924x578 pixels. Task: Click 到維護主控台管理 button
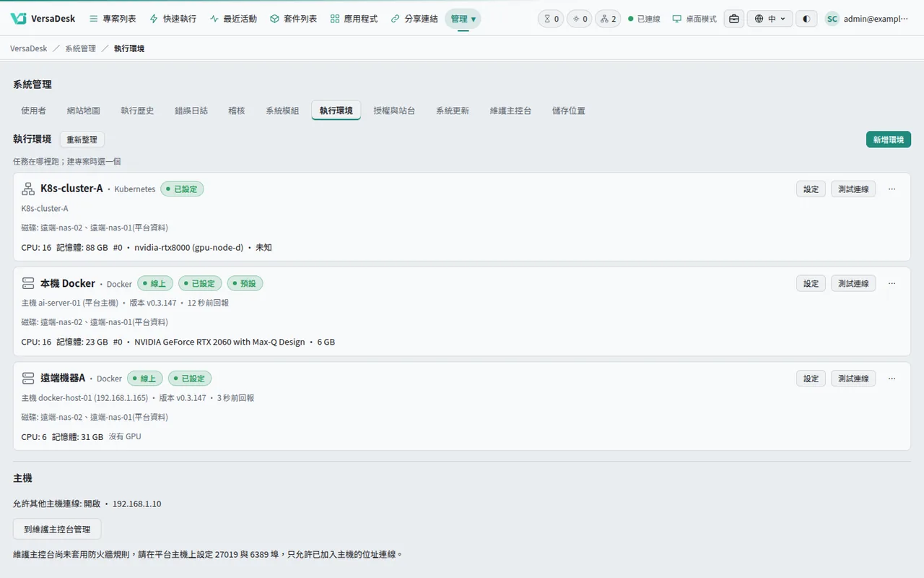point(57,529)
